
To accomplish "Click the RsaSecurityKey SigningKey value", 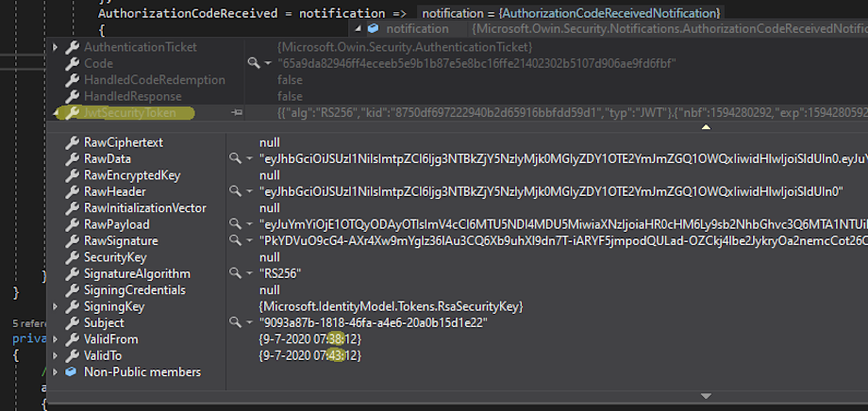I will pos(392,306).
